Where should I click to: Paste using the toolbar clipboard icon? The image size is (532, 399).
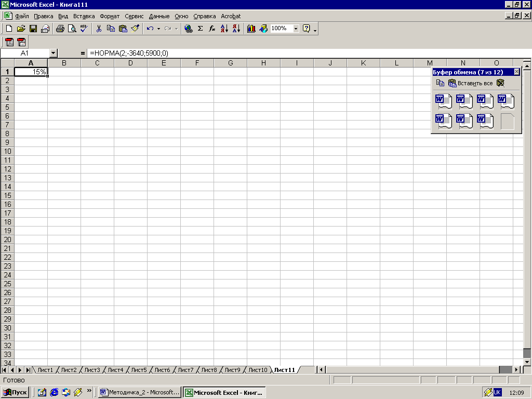[x=123, y=29]
